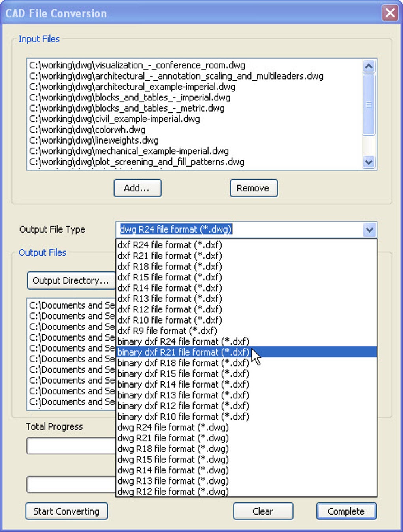Select dwg R21 file format option

[x=247, y=437]
